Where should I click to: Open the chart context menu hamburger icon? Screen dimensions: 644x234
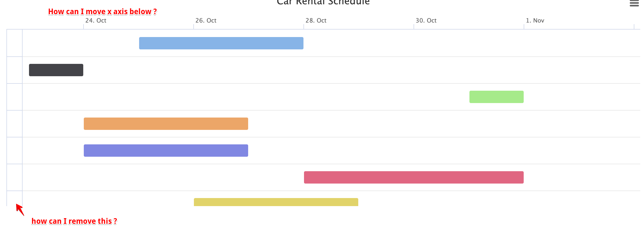click(x=634, y=3)
